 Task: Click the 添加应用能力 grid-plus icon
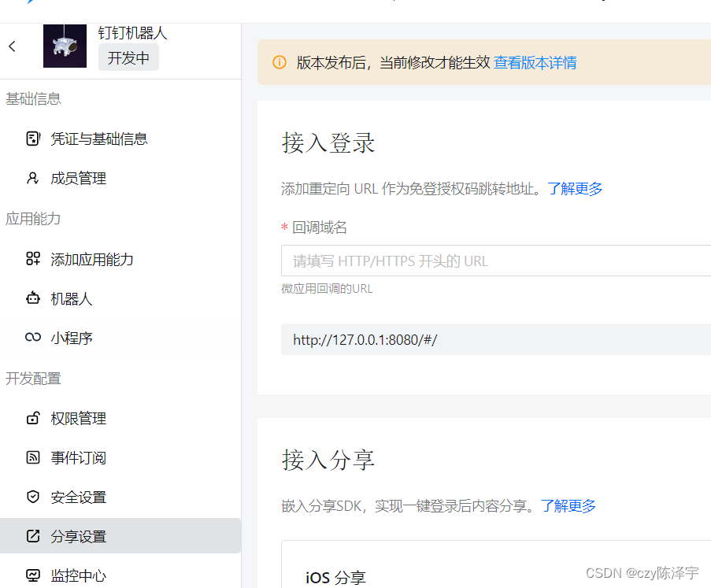click(32, 259)
